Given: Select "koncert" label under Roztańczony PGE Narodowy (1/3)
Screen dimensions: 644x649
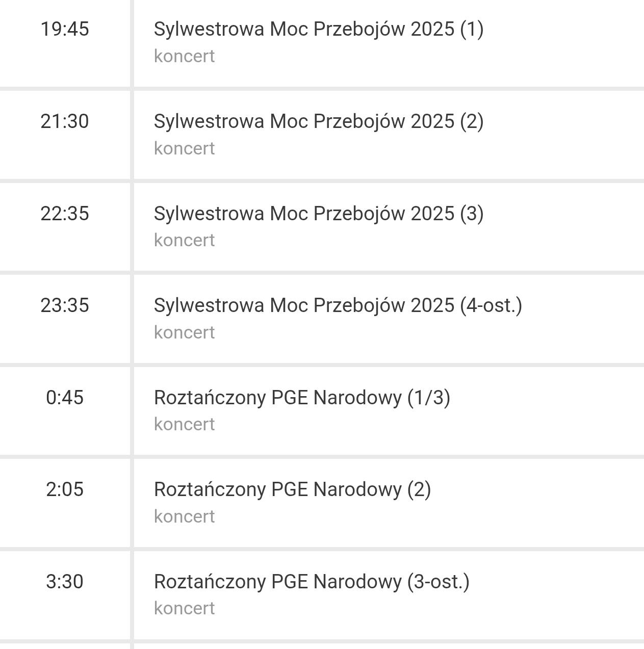Looking at the screenshot, I should (x=184, y=424).
